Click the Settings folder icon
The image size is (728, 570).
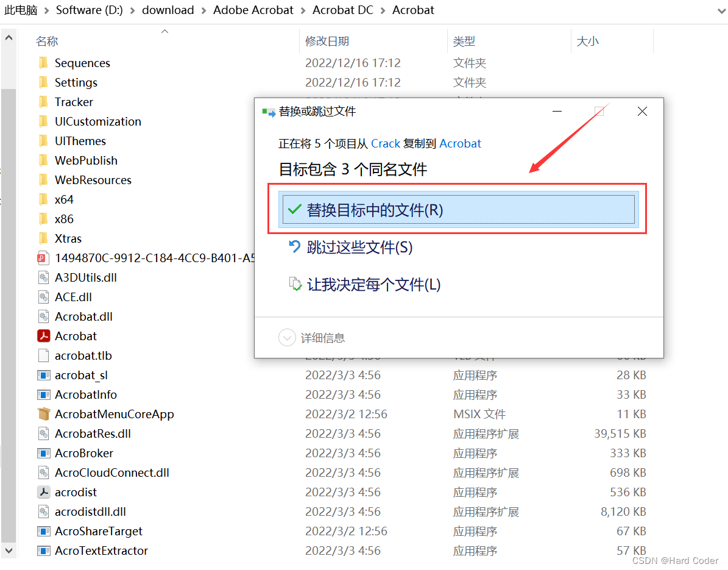point(43,82)
